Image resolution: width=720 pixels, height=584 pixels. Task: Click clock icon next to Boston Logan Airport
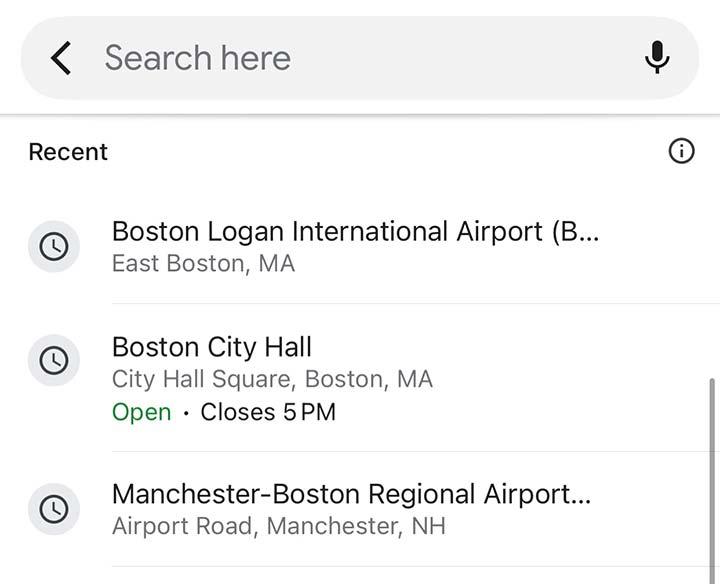pyautogui.click(x=53, y=246)
